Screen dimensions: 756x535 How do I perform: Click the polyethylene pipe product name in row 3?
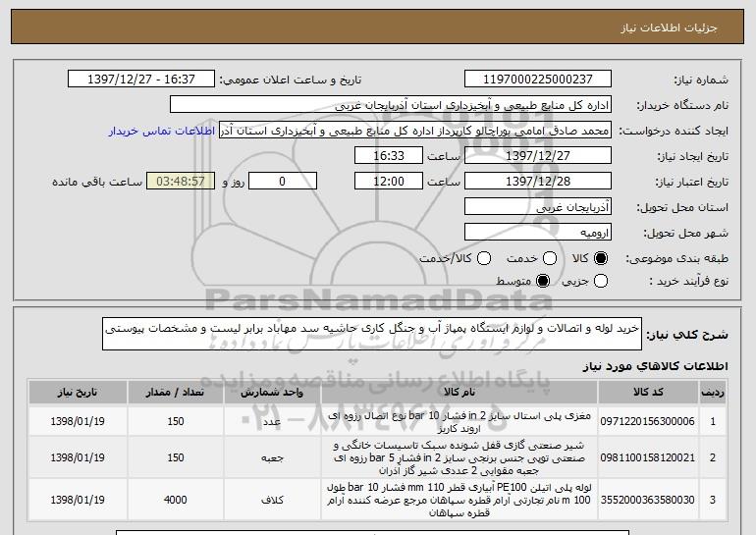pyautogui.click(x=459, y=500)
